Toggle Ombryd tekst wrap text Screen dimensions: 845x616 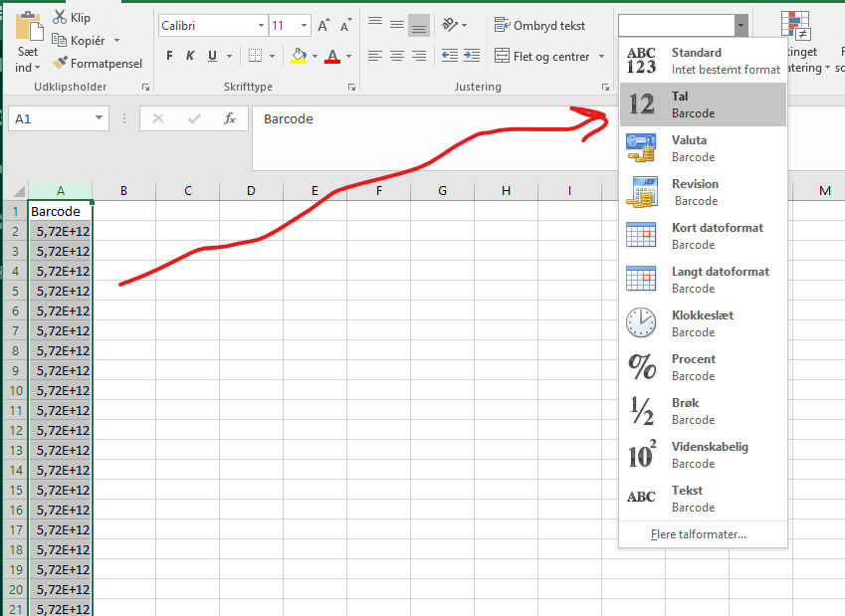(538, 26)
